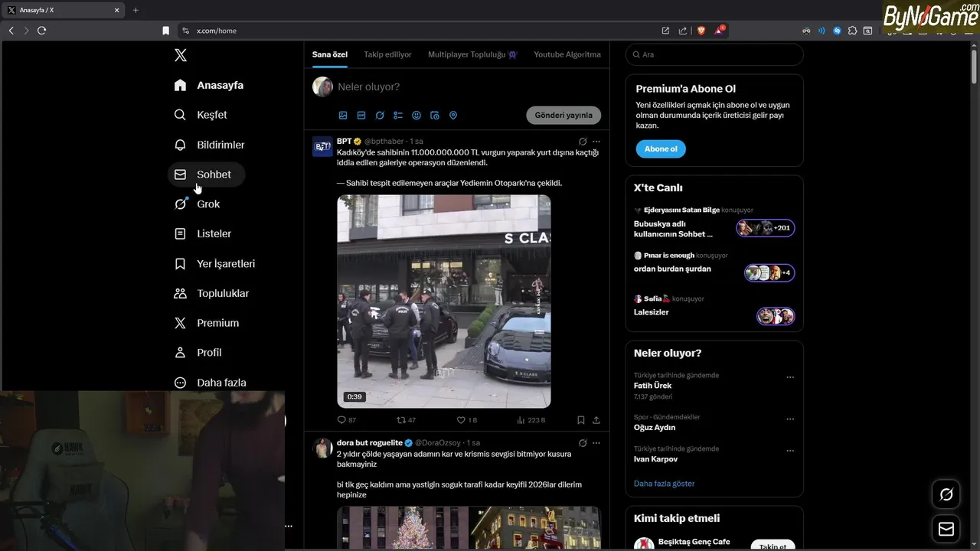Open Ivan Karpov trend
Viewport: 980px width, 551px height.
point(655,459)
